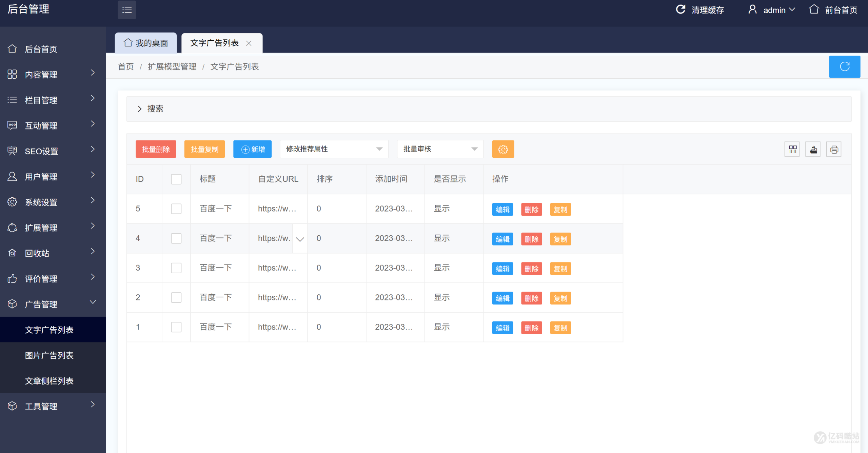Open 图片广告列表 in the sidebar
868x453 pixels.
click(x=50, y=355)
